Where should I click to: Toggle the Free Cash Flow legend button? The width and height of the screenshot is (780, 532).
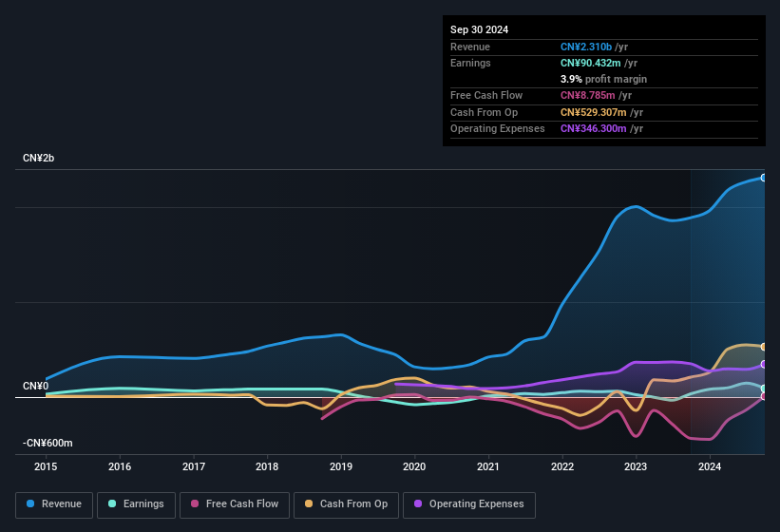[235, 504]
